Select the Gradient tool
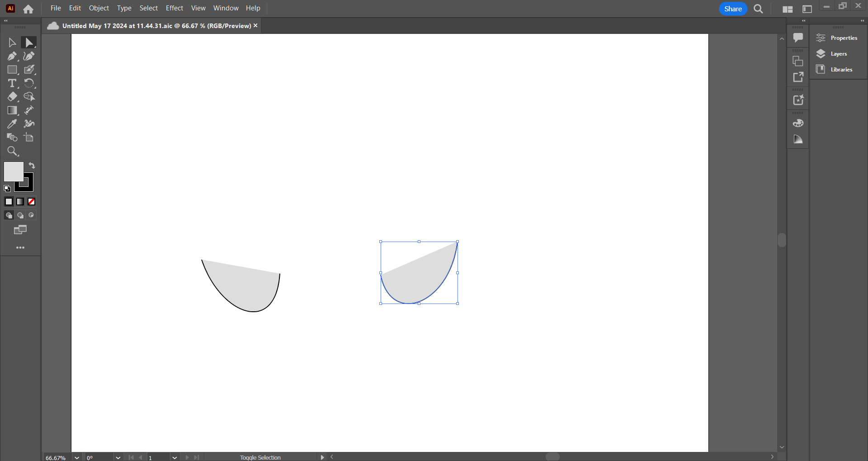Image resolution: width=868 pixels, height=461 pixels. coord(12,110)
